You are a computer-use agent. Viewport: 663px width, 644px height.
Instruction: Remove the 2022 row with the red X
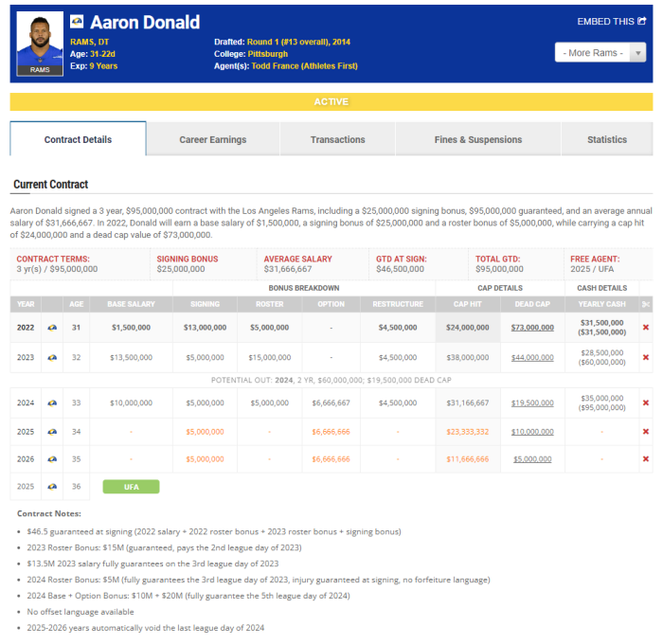click(x=646, y=327)
